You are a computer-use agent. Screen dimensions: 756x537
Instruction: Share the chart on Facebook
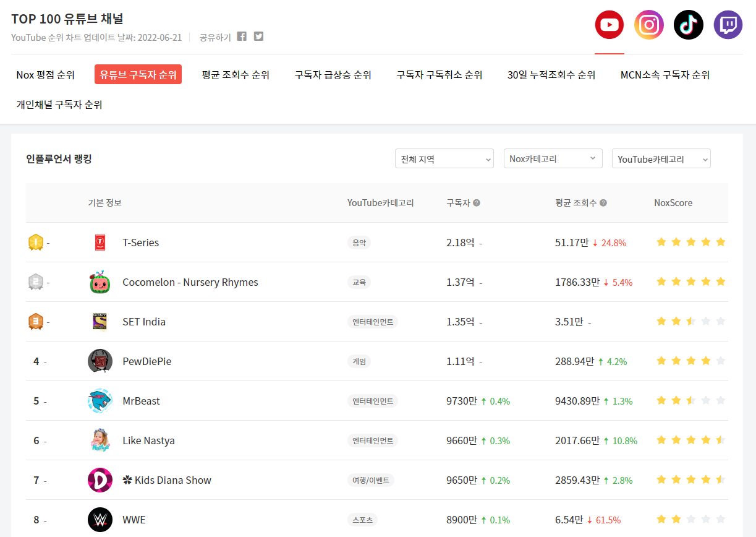click(x=242, y=37)
